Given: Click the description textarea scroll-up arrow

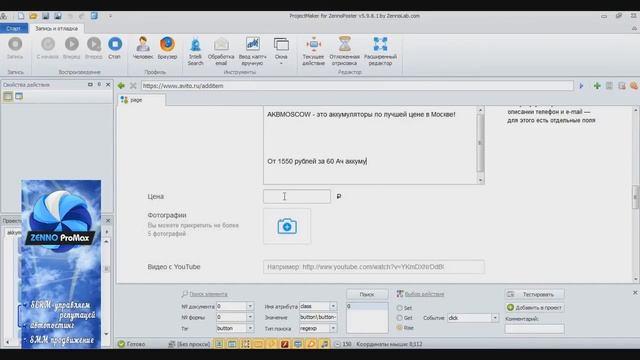Looking at the screenshot, I should (480, 110).
